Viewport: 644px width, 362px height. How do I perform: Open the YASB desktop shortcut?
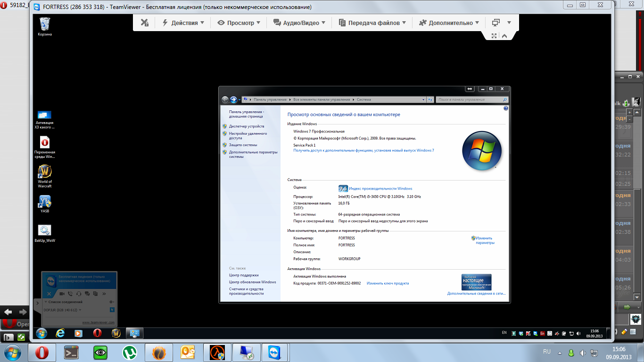pos(45,204)
